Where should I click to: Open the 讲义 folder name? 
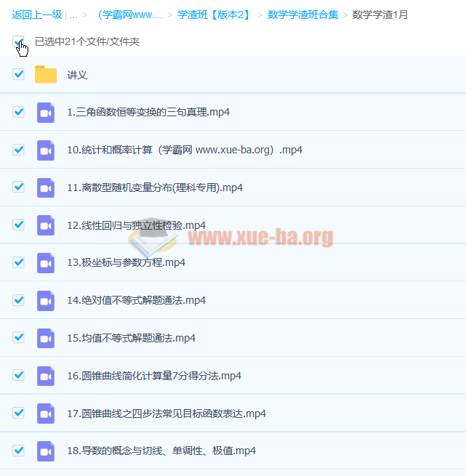(77, 75)
